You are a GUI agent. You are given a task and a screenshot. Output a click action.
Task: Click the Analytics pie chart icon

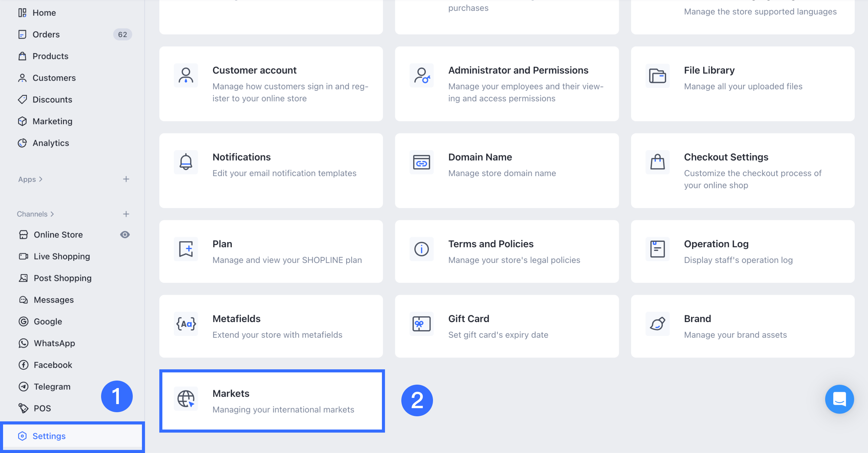[22, 143]
